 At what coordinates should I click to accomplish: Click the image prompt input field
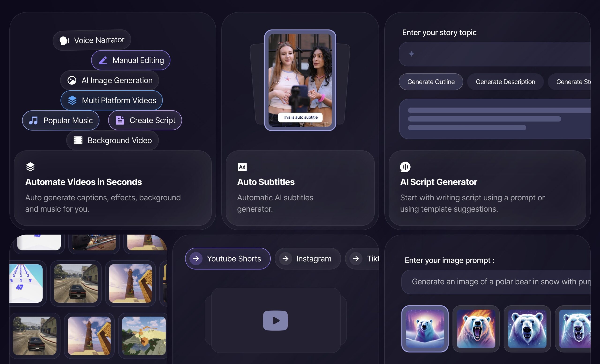pyautogui.click(x=496, y=282)
